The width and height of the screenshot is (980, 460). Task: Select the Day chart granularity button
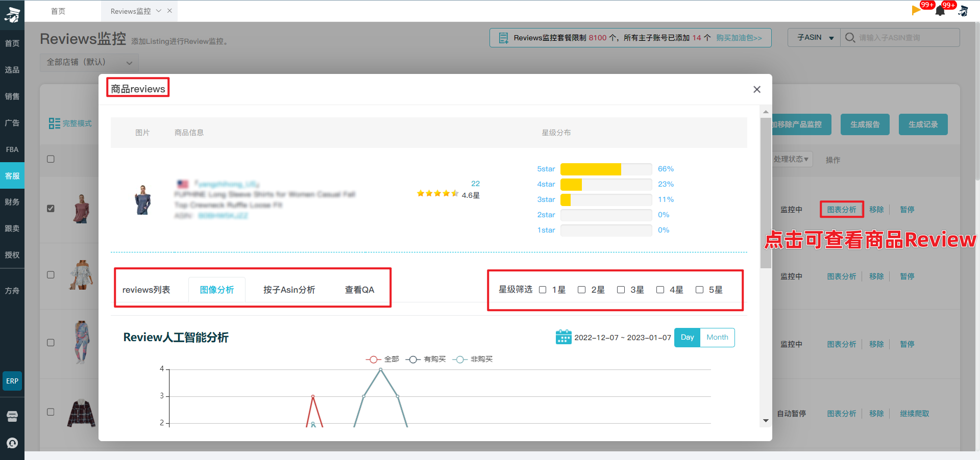pos(688,338)
